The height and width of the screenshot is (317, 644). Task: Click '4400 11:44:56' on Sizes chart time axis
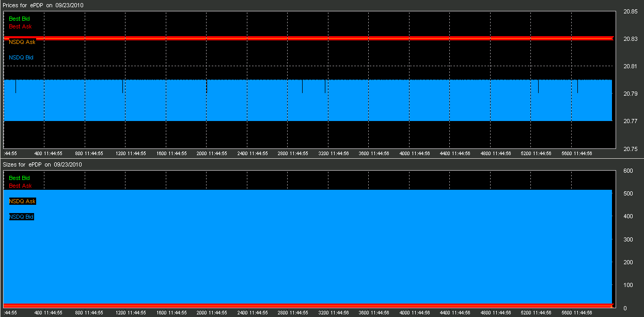(455, 313)
